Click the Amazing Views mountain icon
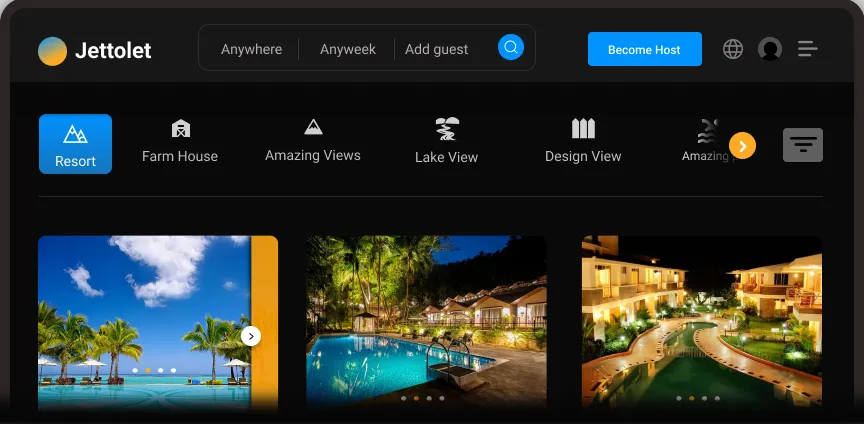The image size is (864, 424). [x=313, y=127]
